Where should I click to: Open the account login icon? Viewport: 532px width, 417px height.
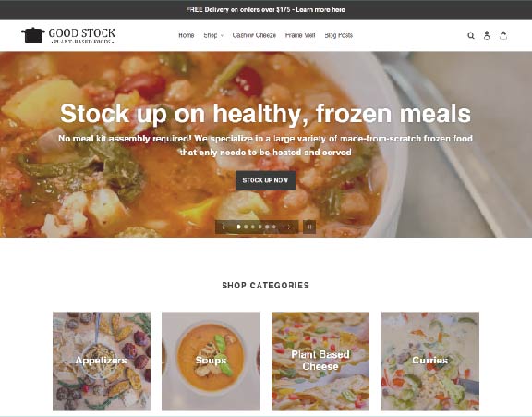[x=487, y=36]
